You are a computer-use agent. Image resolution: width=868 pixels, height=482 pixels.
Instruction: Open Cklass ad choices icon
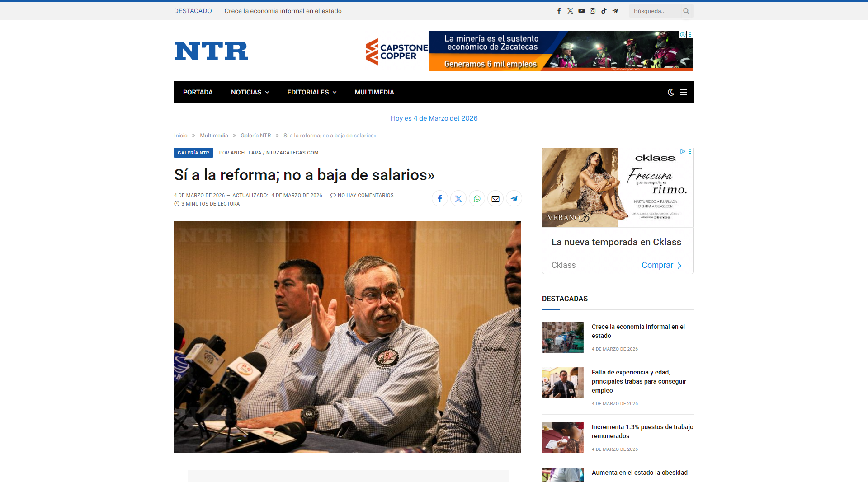point(683,151)
